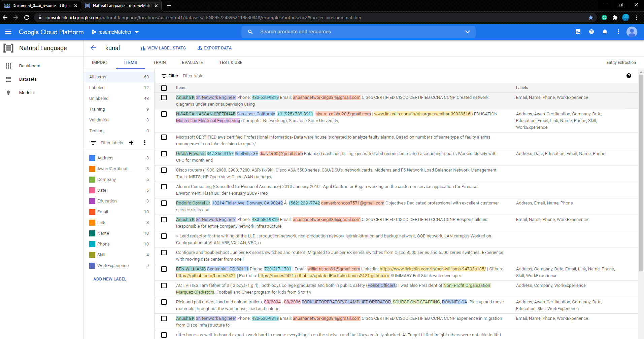
Task: Click the Natural Language product icon
Action: point(8,48)
